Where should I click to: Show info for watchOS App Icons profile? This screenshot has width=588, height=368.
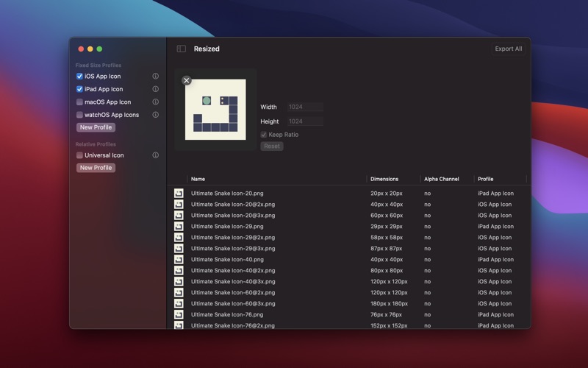[x=155, y=115]
